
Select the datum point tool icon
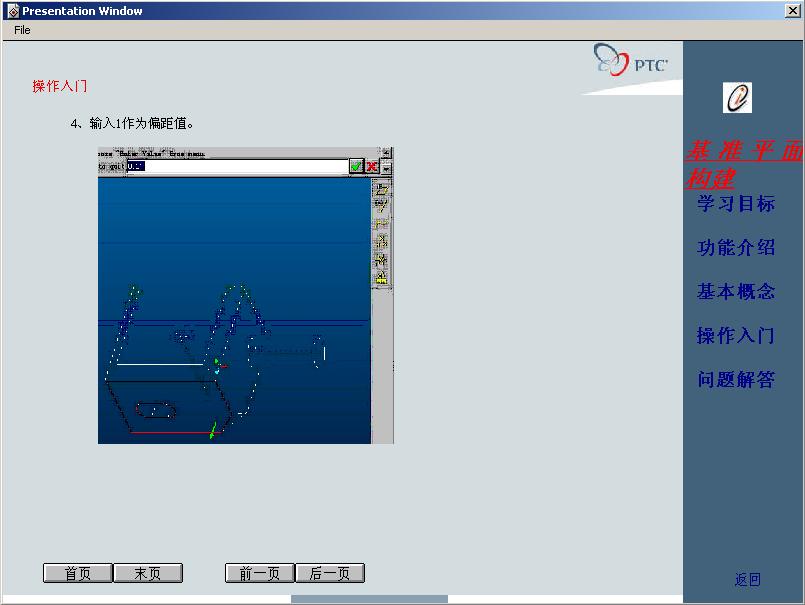pyautogui.click(x=381, y=242)
